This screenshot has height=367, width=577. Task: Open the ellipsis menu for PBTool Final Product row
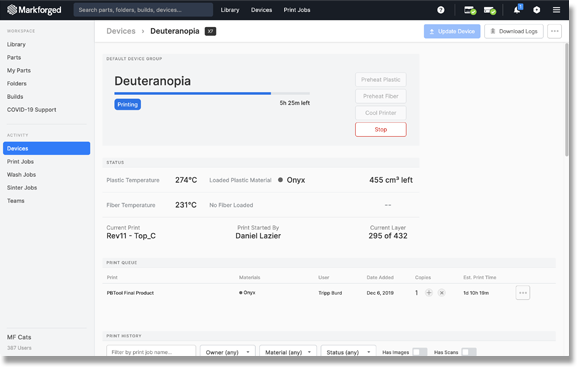(x=523, y=293)
